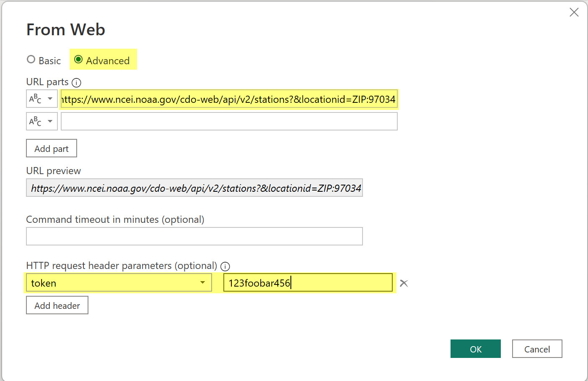The width and height of the screenshot is (588, 381).
Task: Open the second URL part type dropdown
Action: tap(50, 121)
